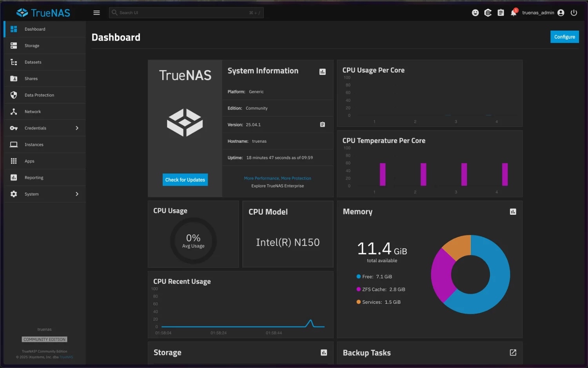The width and height of the screenshot is (588, 368).
Task: Open Shares in sidebar
Action: point(45,78)
